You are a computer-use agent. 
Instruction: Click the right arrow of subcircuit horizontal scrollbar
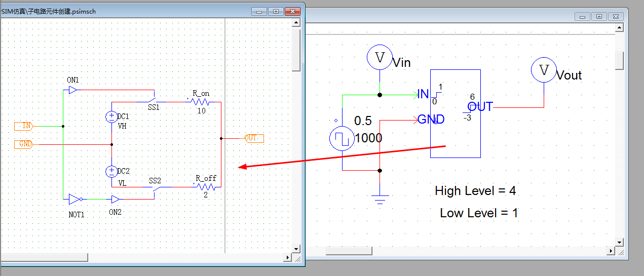click(x=288, y=257)
